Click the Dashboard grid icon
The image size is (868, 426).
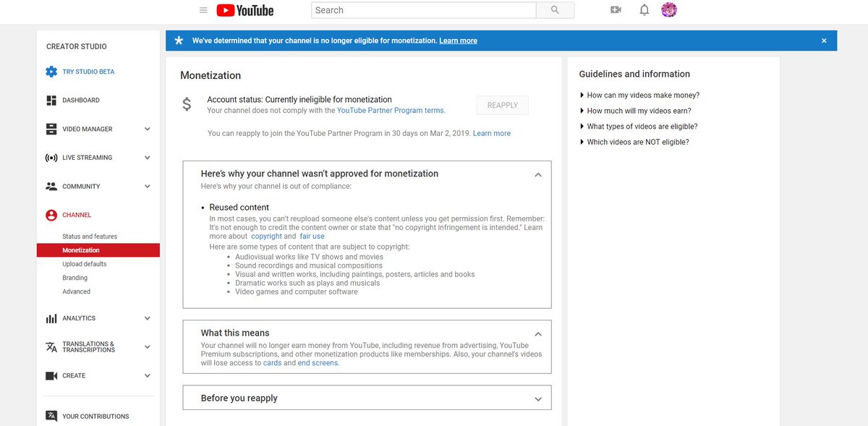(51, 100)
